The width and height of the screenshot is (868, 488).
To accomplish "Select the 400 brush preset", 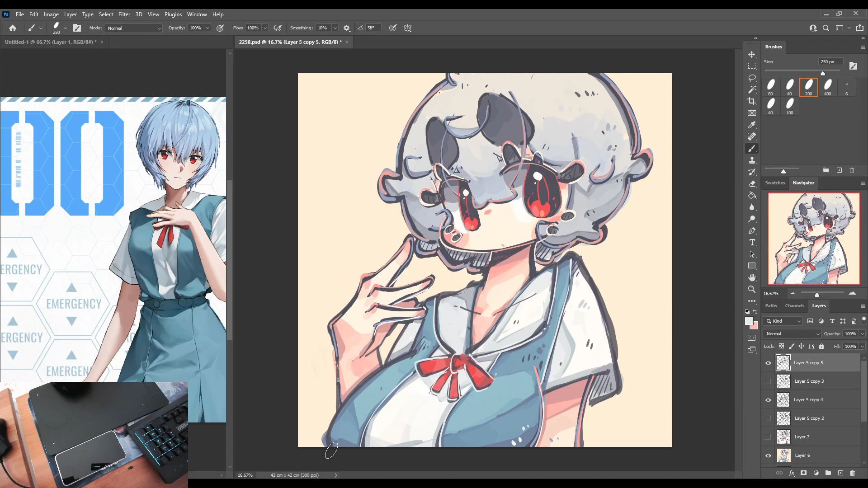I will [x=827, y=87].
